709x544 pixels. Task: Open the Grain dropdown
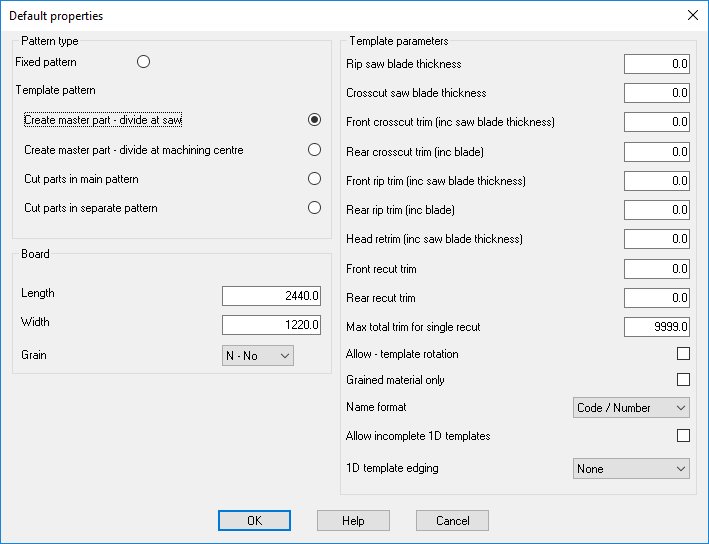pos(258,355)
